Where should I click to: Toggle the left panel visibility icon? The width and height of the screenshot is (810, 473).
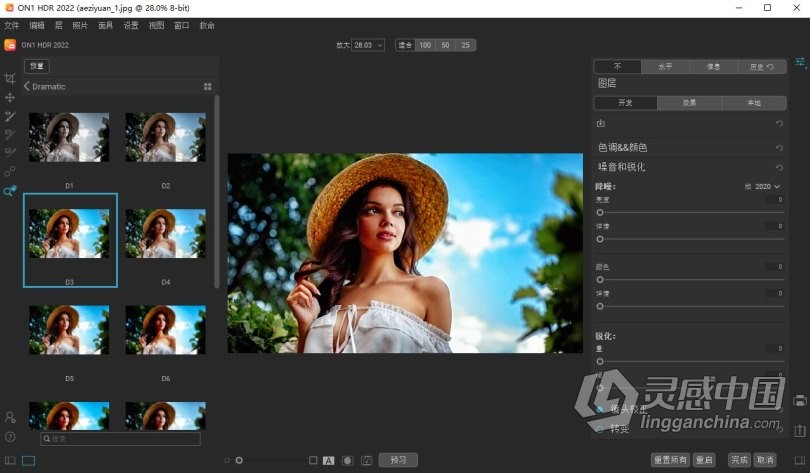pos(10,461)
